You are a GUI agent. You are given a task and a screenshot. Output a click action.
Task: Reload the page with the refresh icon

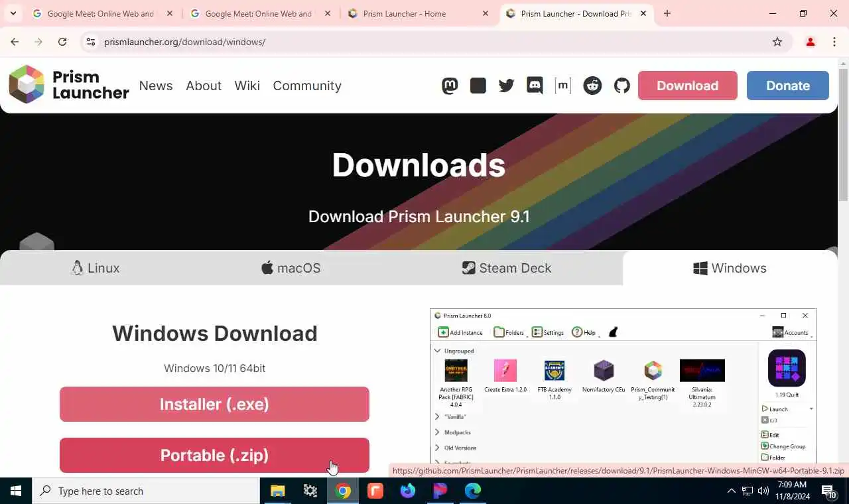tap(62, 42)
